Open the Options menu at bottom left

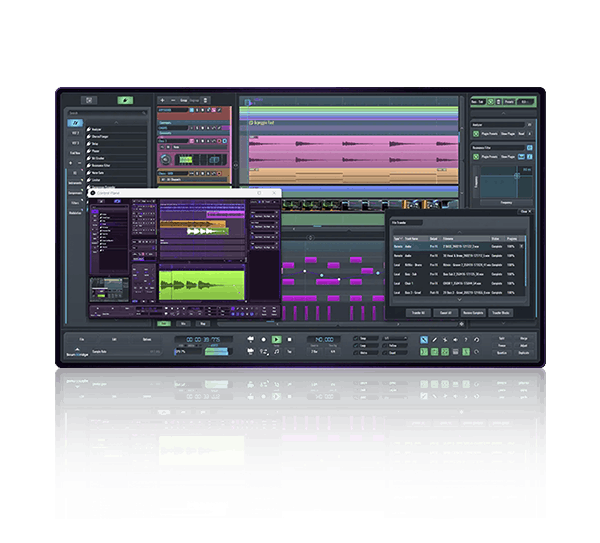tap(147, 339)
